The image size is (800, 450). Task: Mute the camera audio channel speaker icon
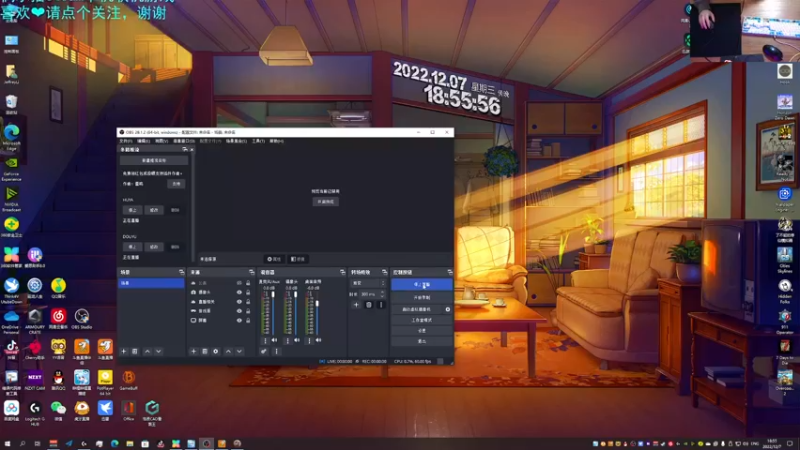(297, 340)
